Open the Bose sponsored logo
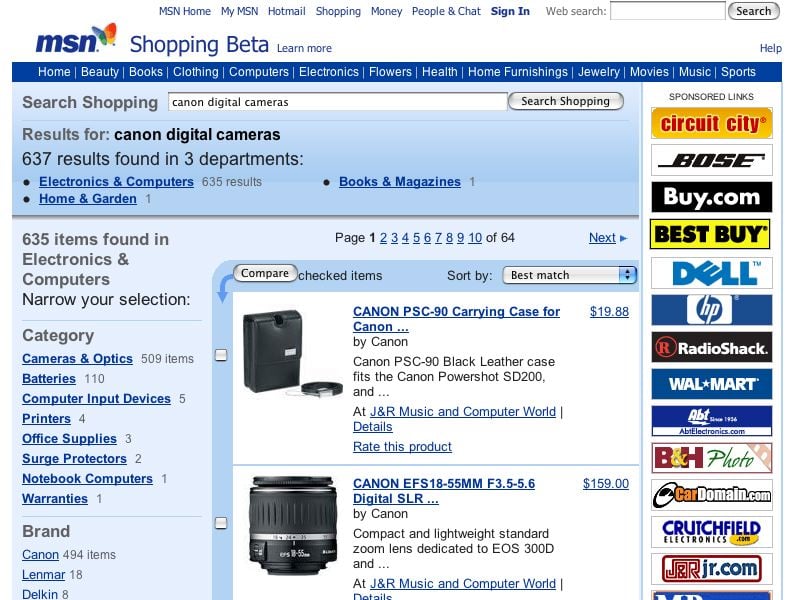This screenshot has width=793, height=600. coord(712,160)
